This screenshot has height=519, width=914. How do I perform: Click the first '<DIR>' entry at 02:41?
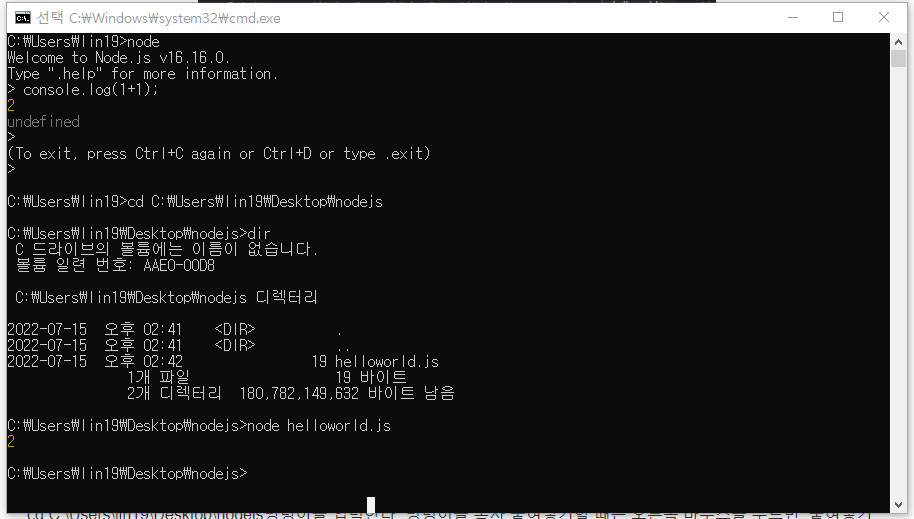tap(235, 329)
